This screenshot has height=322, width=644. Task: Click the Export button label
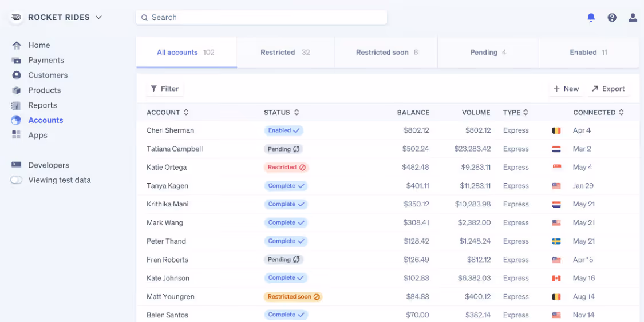tap(614, 89)
